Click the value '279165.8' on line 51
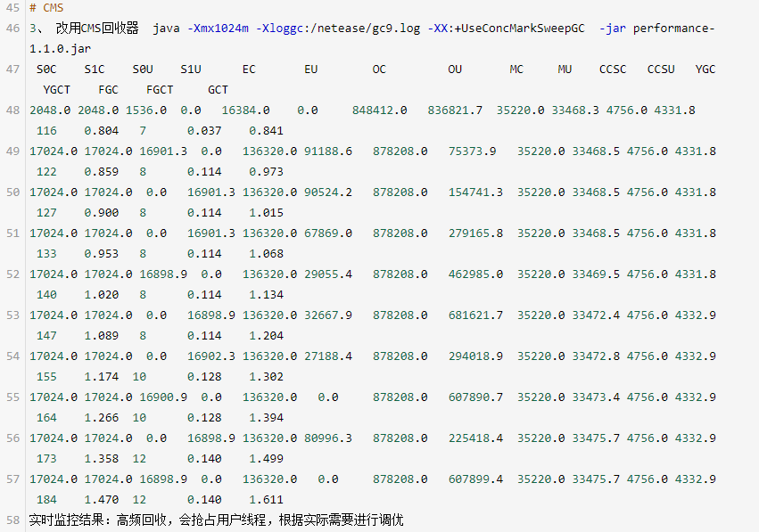This screenshot has height=532, width=759. point(475,233)
